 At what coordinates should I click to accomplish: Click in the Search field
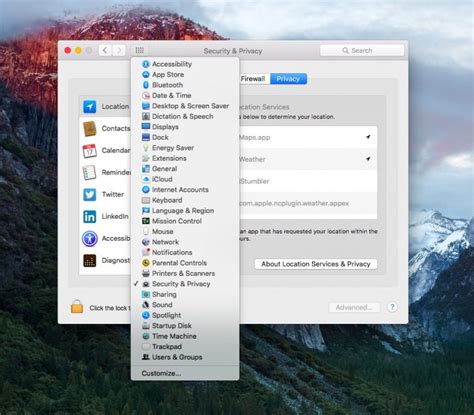tap(362, 50)
